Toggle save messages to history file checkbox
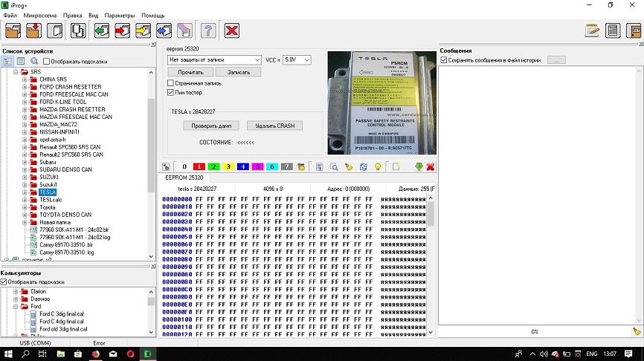Screen dimensions: 644x361 point(443,60)
